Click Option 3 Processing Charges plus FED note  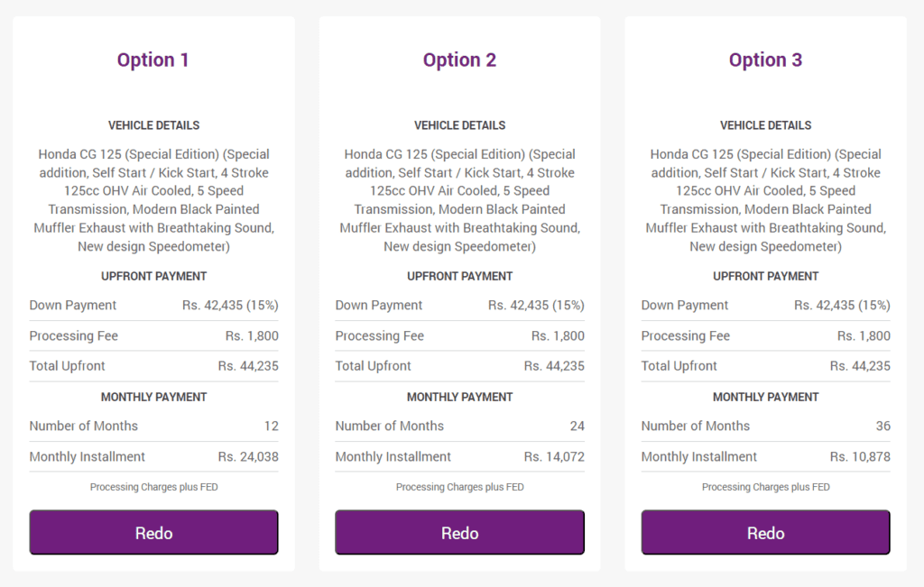coord(765,487)
